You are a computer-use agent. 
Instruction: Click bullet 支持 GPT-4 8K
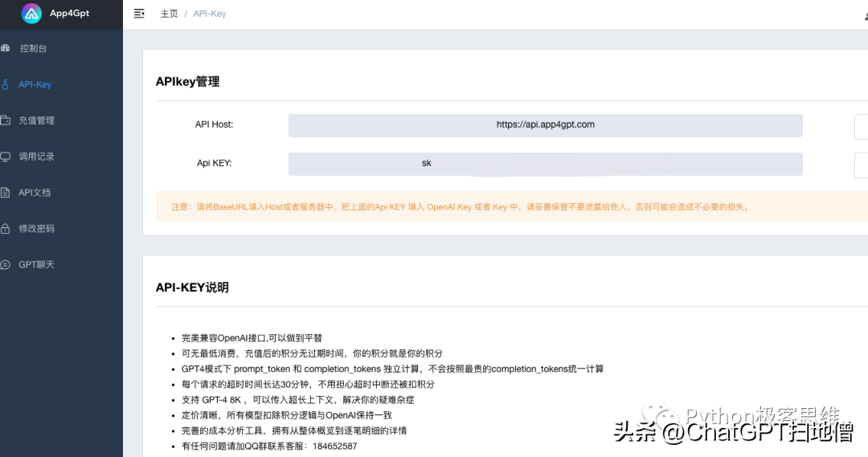[298, 400]
